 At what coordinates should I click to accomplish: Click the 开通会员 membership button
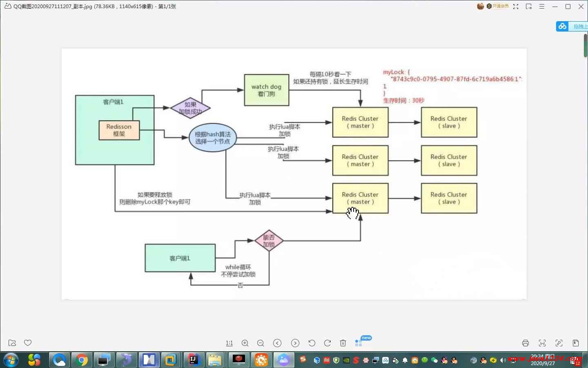(x=498, y=6)
